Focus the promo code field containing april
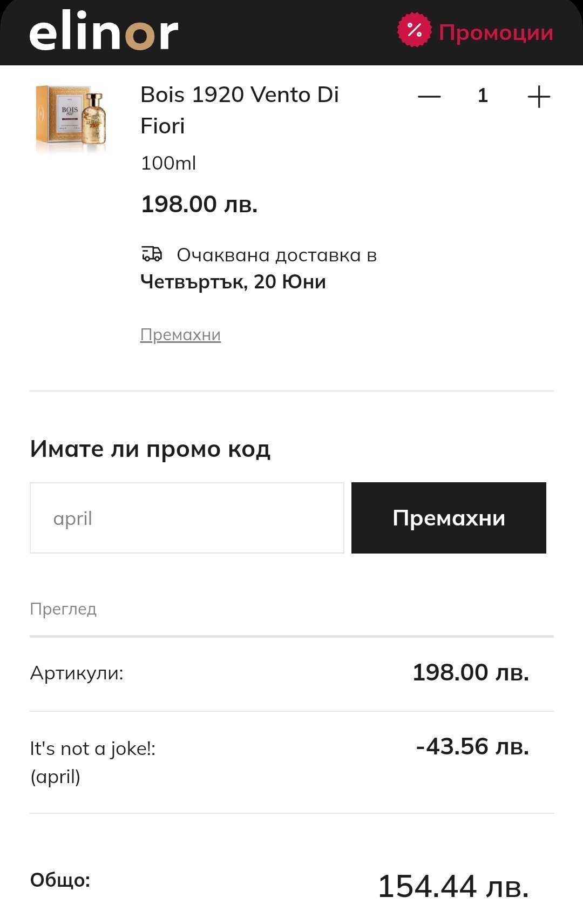 coord(186,518)
